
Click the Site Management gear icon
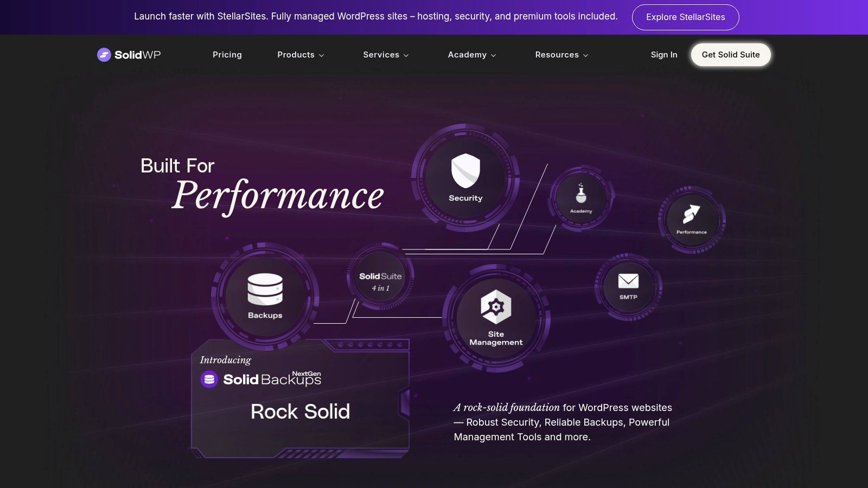(x=496, y=307)
